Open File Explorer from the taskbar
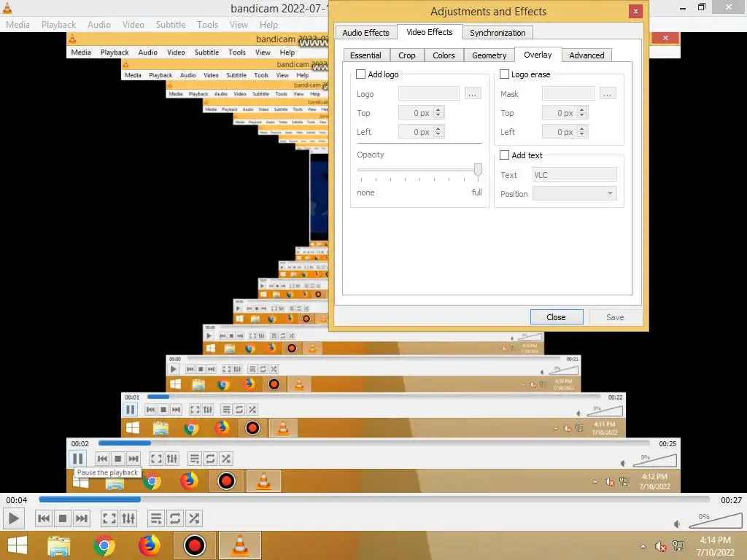The image size is (747, 560). pos(59,545)
